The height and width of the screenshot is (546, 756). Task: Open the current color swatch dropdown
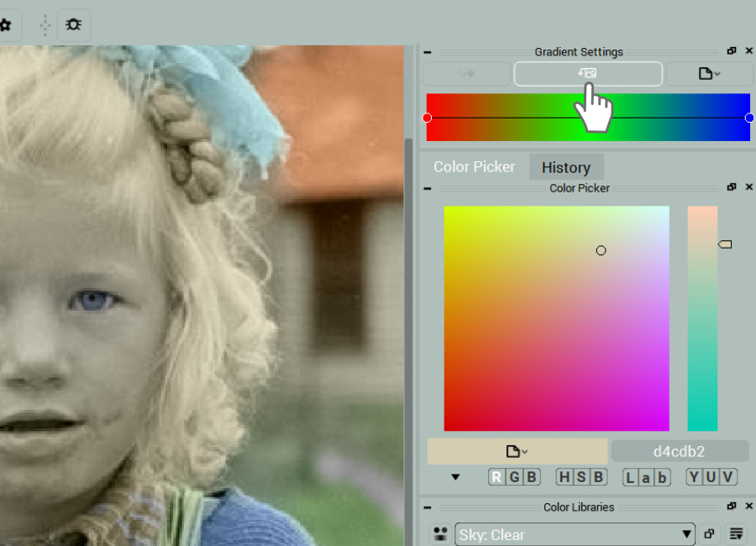coord(517,451)
